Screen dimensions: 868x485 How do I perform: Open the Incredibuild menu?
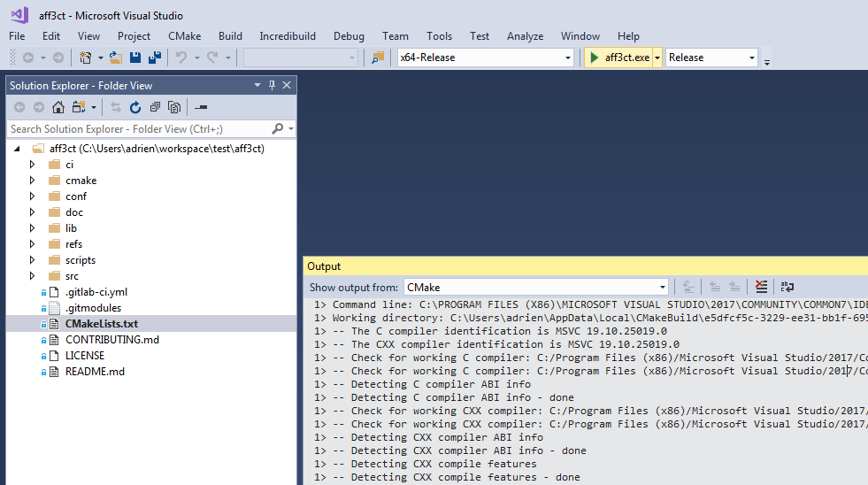(x=288, y=36)
